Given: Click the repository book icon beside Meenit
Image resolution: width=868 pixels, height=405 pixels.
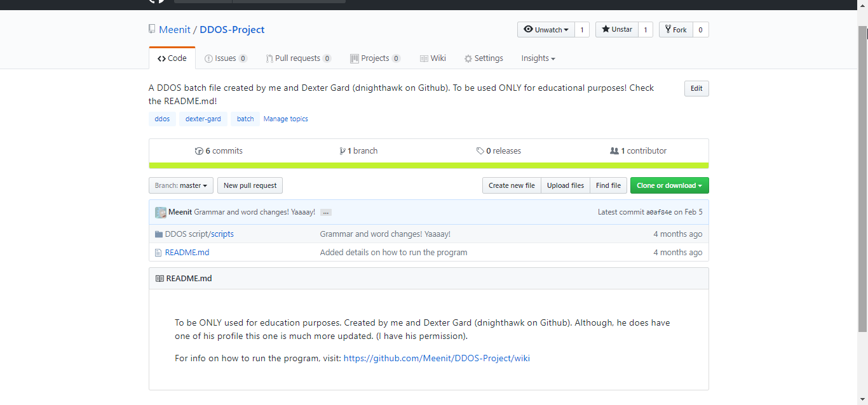Looking at the screenshot, I should click(152, 29).
